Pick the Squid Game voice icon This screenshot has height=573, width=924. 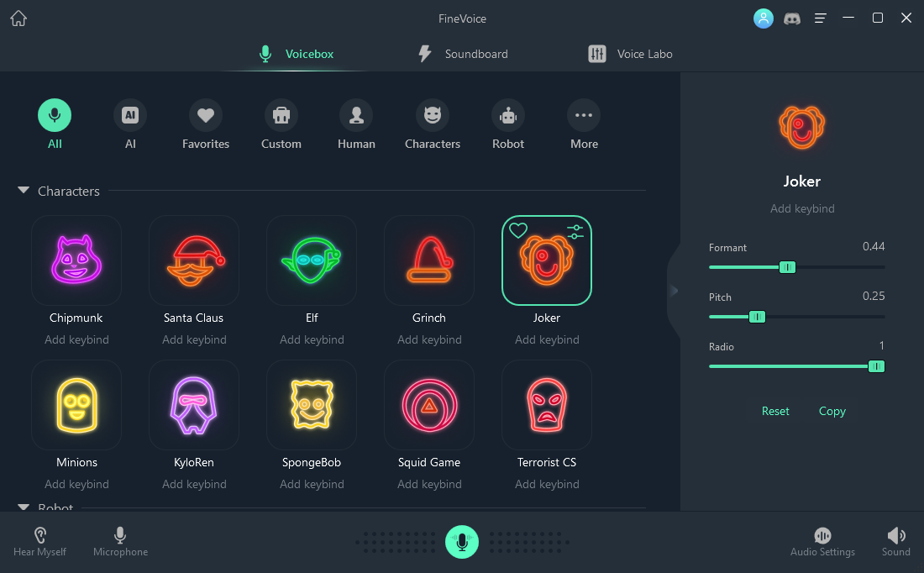[429, 405]
